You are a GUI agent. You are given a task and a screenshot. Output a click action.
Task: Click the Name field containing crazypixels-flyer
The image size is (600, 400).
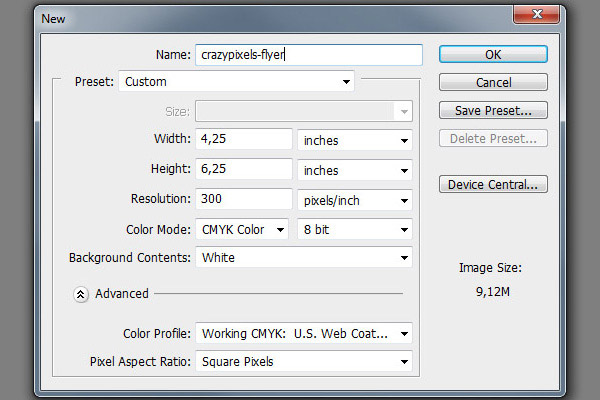point(307,55)
